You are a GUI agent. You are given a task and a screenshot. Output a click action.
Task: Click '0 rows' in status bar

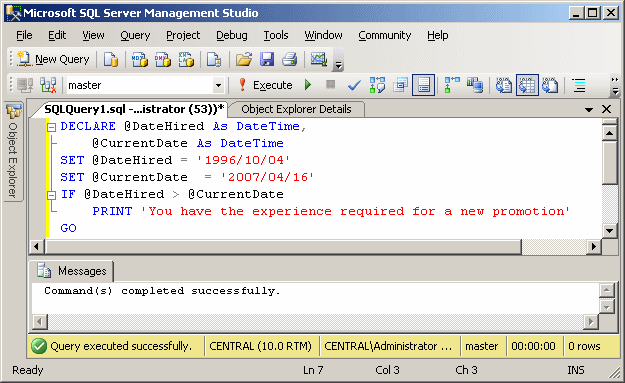pyautogui.click(x=584, y=346)
